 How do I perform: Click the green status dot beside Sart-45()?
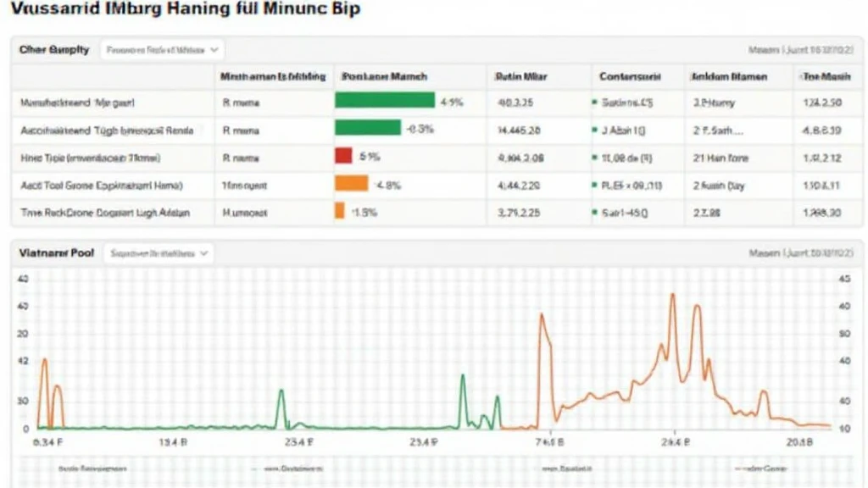[594, 212]
